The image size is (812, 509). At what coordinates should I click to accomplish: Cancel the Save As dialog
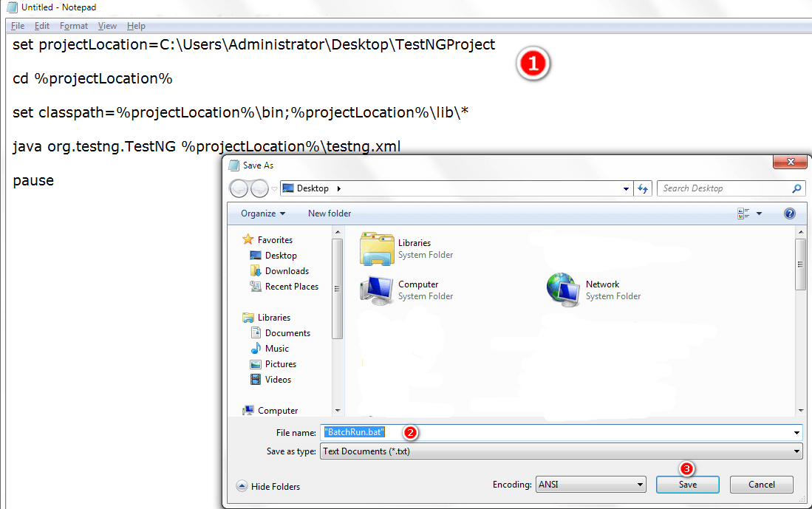click(761, 484)
